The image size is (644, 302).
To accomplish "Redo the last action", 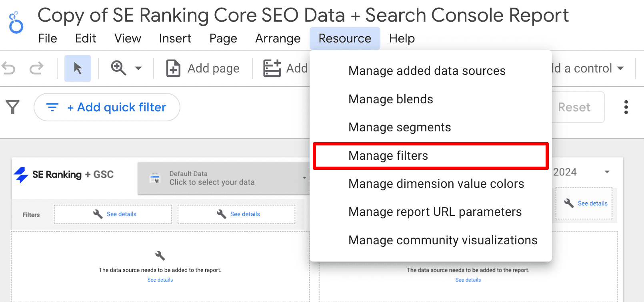I will 36,68.
